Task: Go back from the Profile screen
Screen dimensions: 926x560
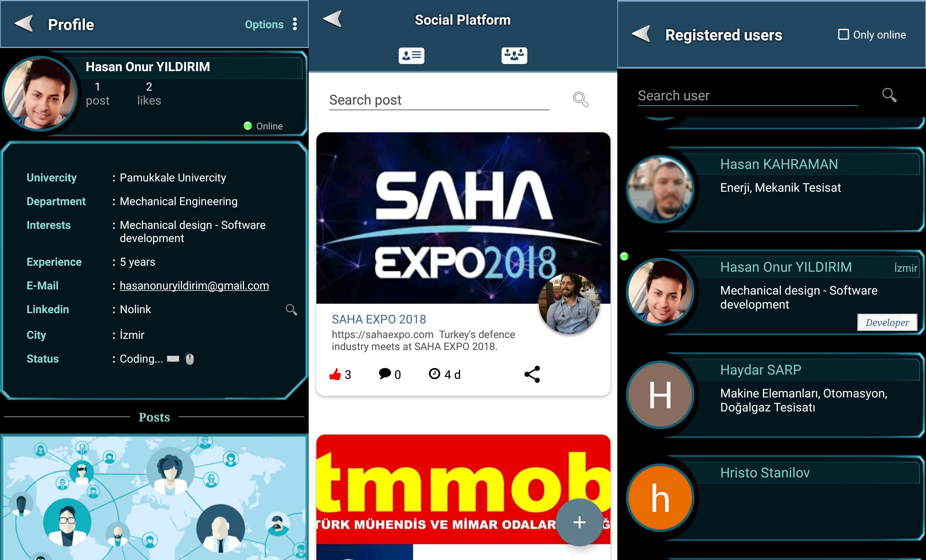Action: [24, 24]
